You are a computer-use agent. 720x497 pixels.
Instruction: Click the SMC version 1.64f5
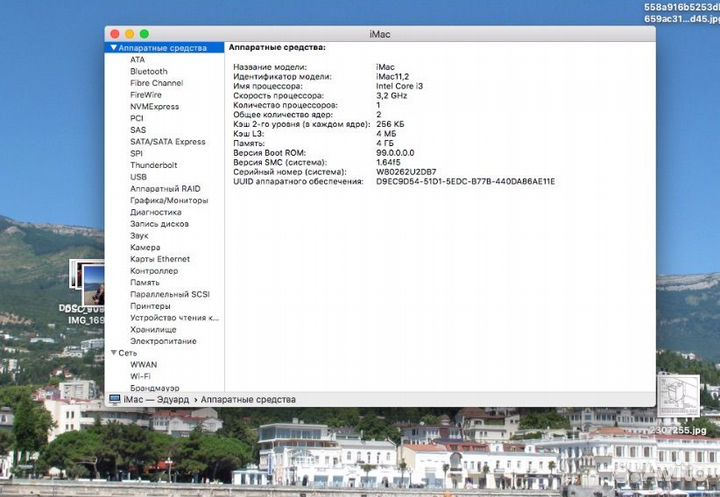click(x=388, y=162)
